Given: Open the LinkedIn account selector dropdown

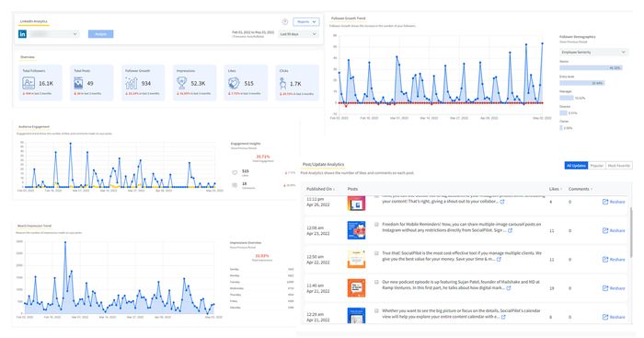Looking at the screenshot, I should pyautogui.click(x=53, y=34).
